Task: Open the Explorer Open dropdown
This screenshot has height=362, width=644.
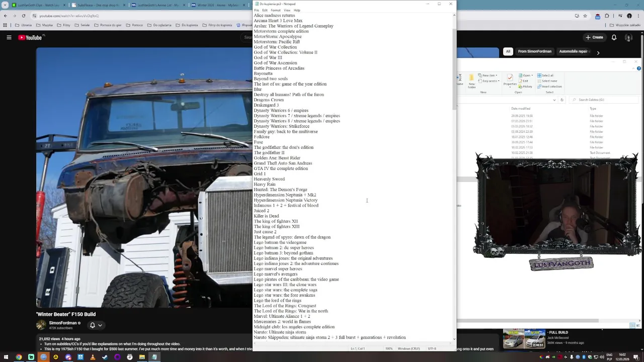Action: pos(527,75)
